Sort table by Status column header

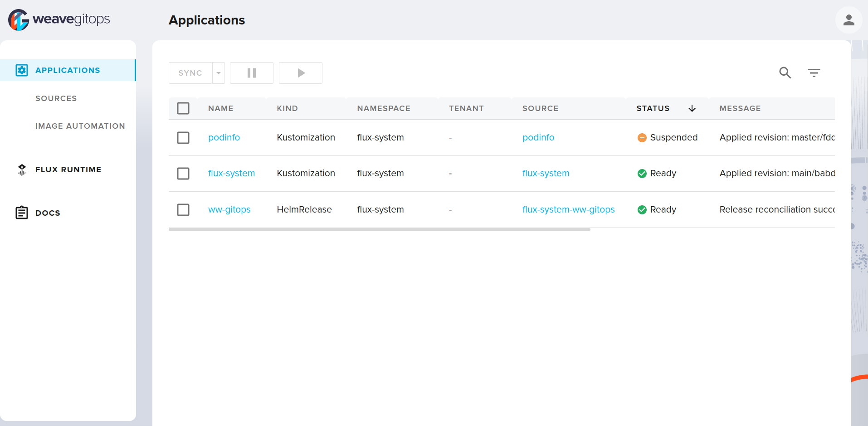pos(653,108)
